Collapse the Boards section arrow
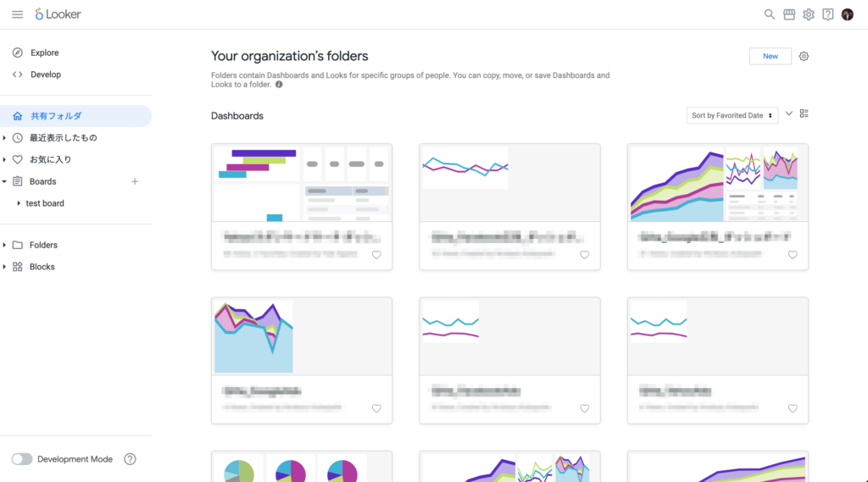Screen dimensions: 868x482 point(5,181)
